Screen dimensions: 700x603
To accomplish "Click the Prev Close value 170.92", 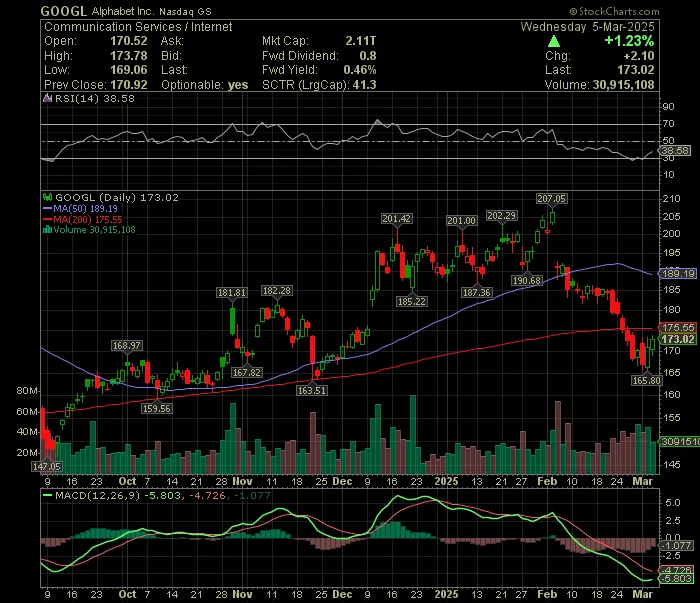I will 129,85.
